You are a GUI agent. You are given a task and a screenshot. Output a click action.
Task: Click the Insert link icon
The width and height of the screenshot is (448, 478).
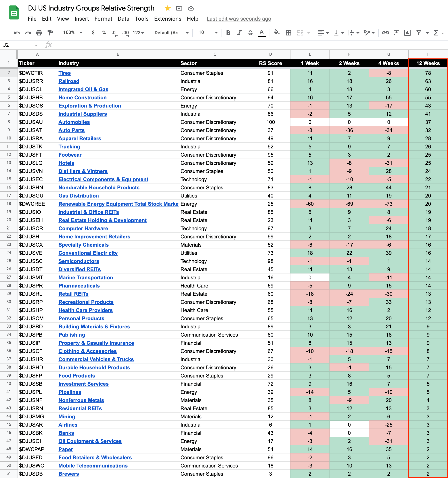point(385,33)
